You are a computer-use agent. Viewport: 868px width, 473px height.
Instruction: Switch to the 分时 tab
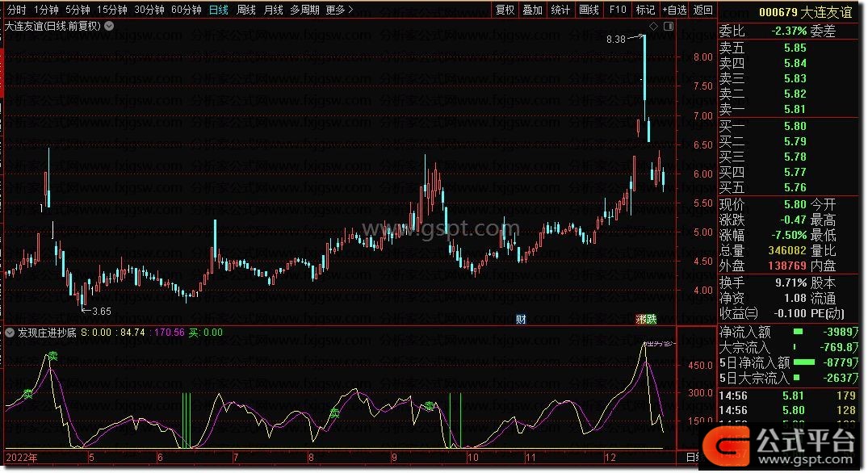(x=16, y=10)
